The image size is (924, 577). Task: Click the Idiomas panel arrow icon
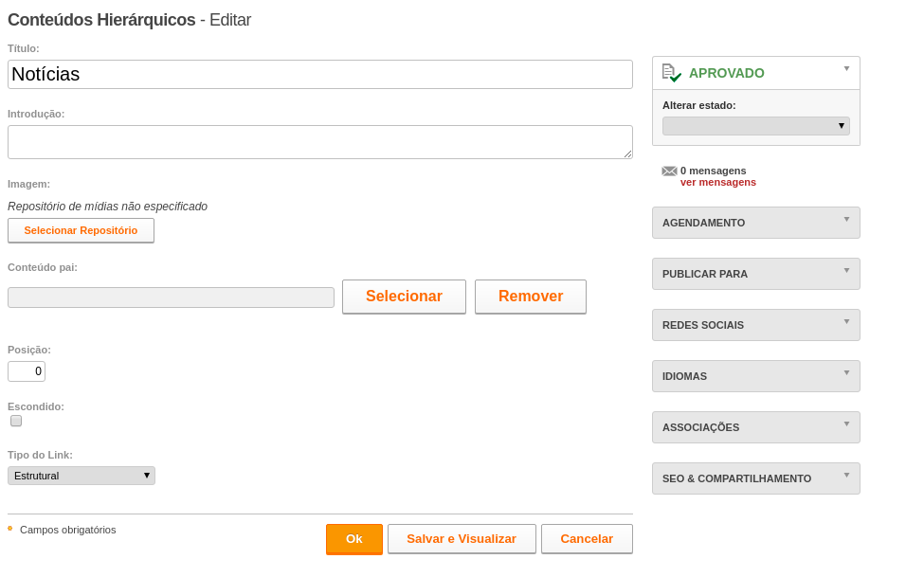click(847, 372)
